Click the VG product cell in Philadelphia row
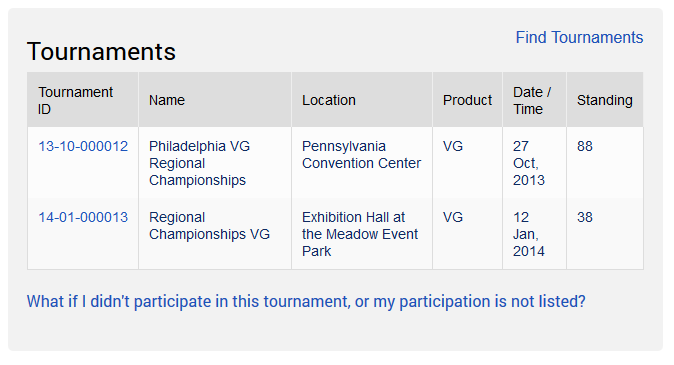This screenshot has width=674, height=365. tap(467, 163)
